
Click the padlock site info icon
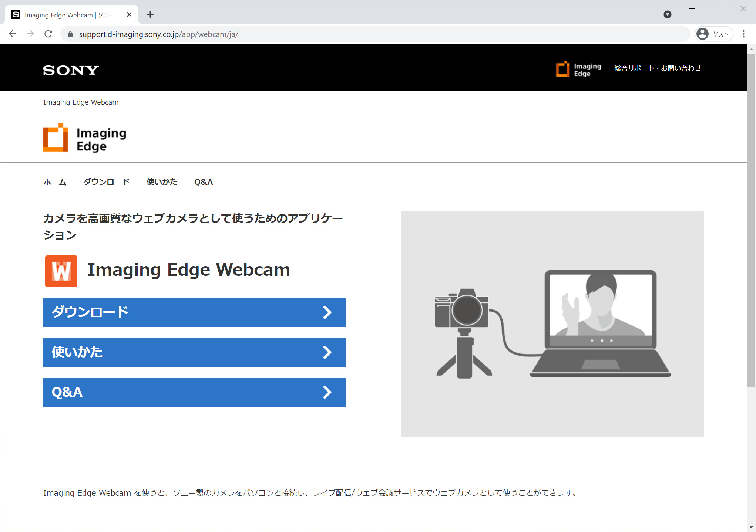click(70, 34)
